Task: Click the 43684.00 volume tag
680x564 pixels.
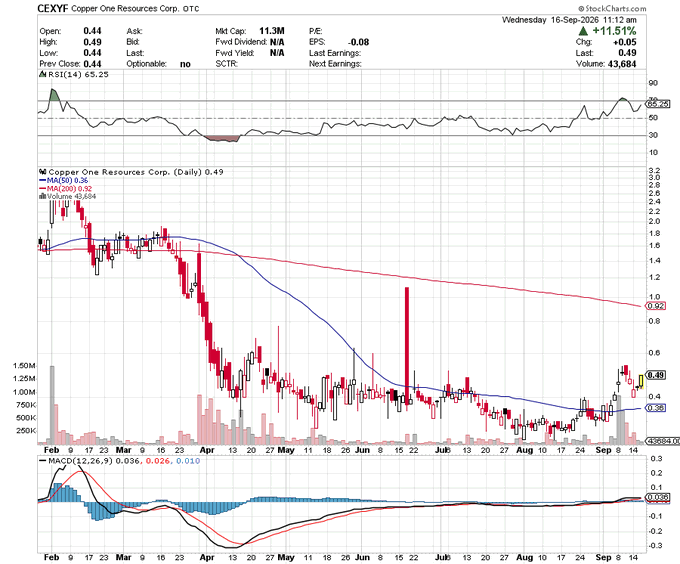Action: 661,441
